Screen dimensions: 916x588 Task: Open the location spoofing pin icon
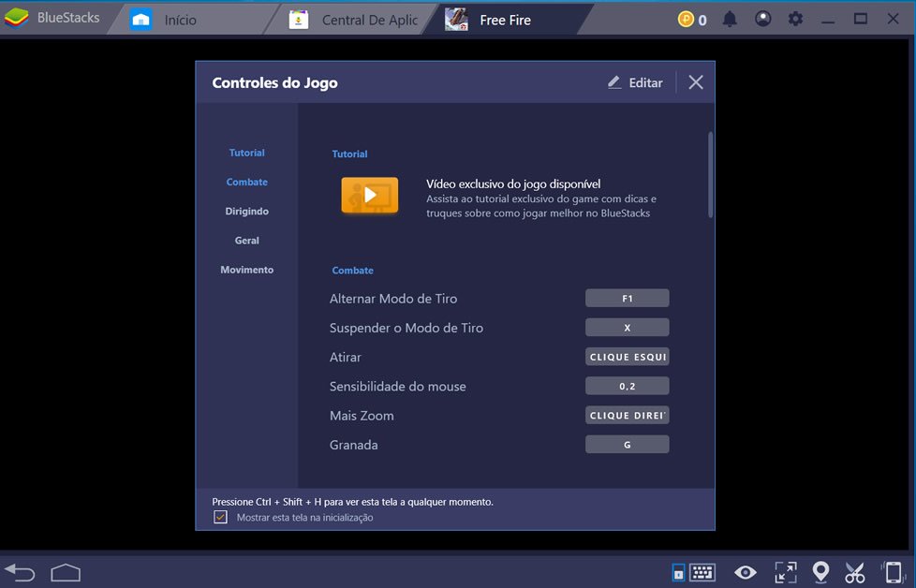click(x=820, y=572)
